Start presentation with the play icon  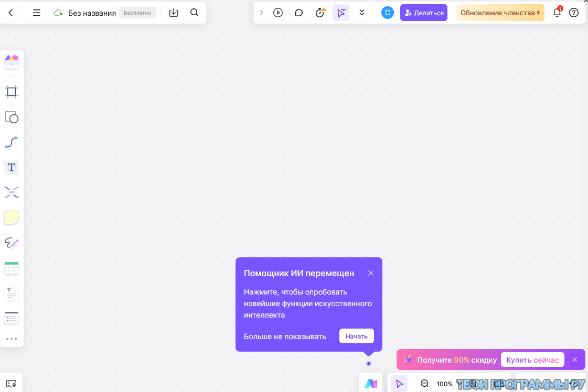278,13
